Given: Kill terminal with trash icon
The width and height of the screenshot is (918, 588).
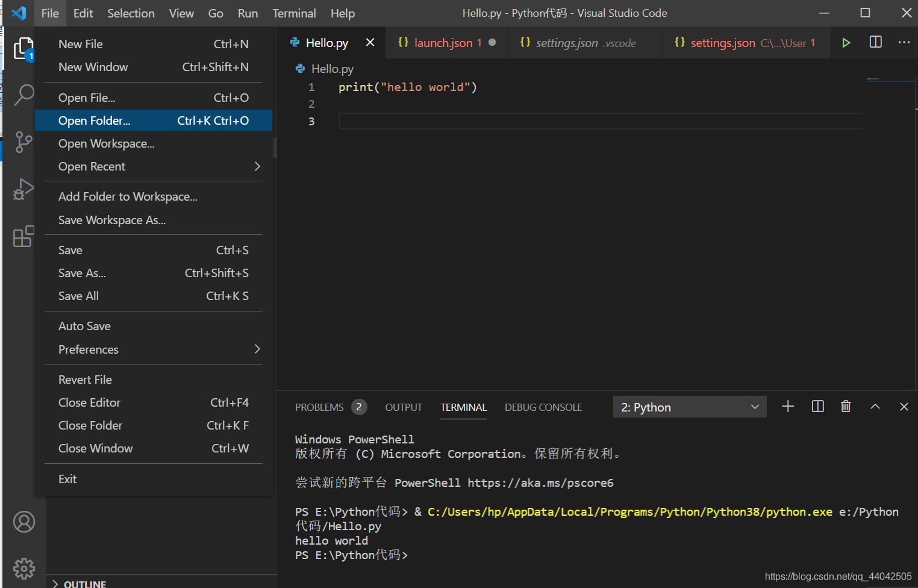Looking at the screenshot, I should pyautogui.click(x=846, y=407).
